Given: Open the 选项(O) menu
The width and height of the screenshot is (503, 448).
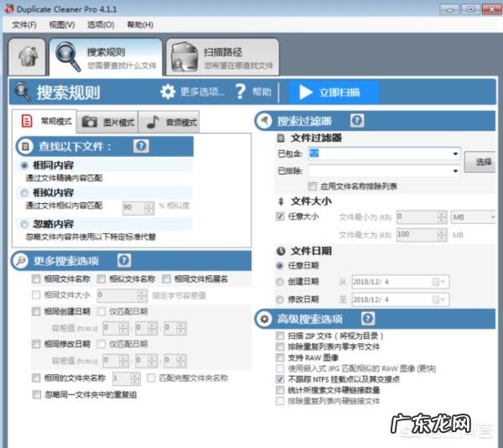Looking at the screenshot, I should click(x=101, y=24).
